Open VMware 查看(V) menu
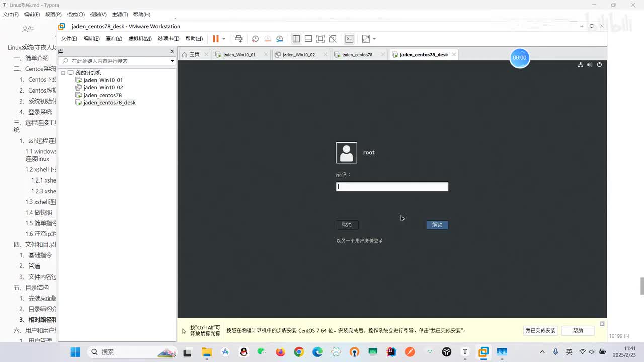The width and height of the screenshot is (644, 362). [x=114, y=39]
